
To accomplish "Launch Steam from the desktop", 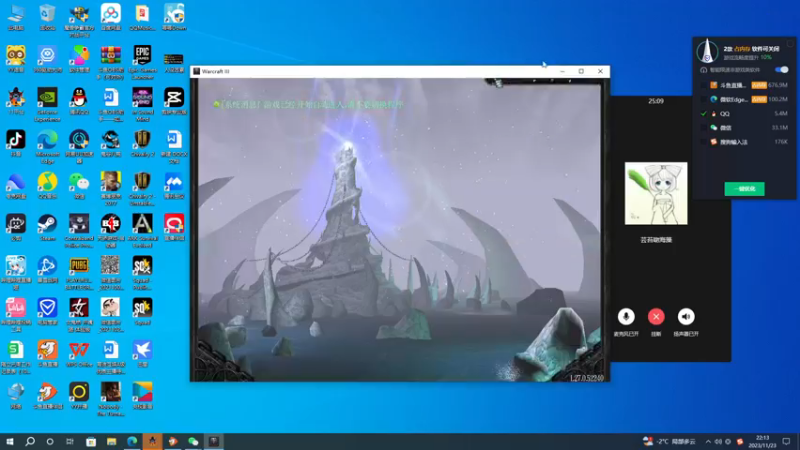I will point(47,228).
